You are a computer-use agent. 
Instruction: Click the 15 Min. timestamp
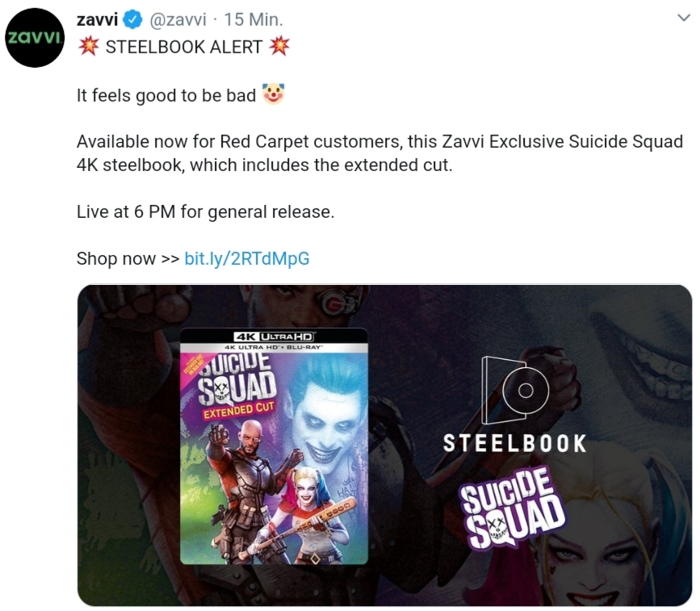pyautogui.click(x=254, y=19)
